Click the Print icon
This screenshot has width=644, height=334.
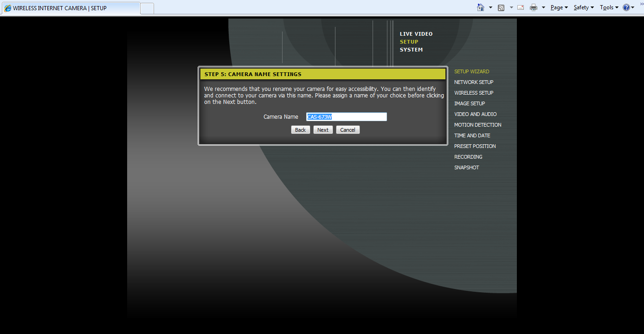pyautogui.click(x=534, y=7)
